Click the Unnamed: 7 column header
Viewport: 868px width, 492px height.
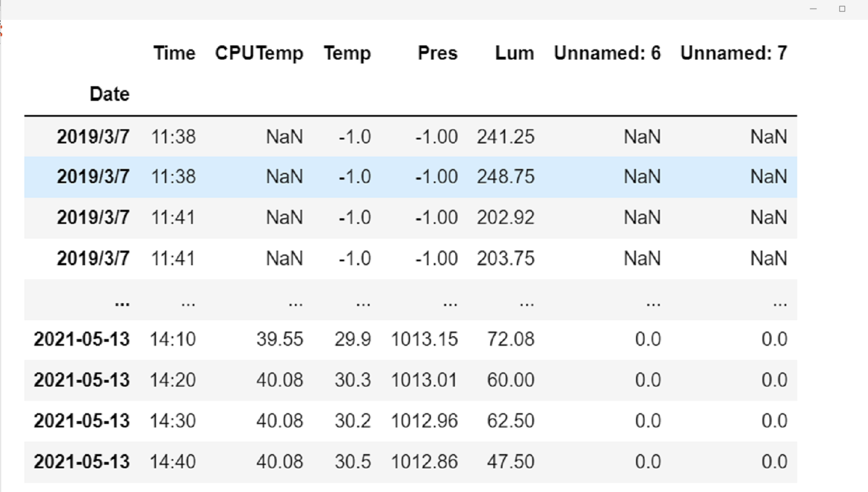click(734, 53)
